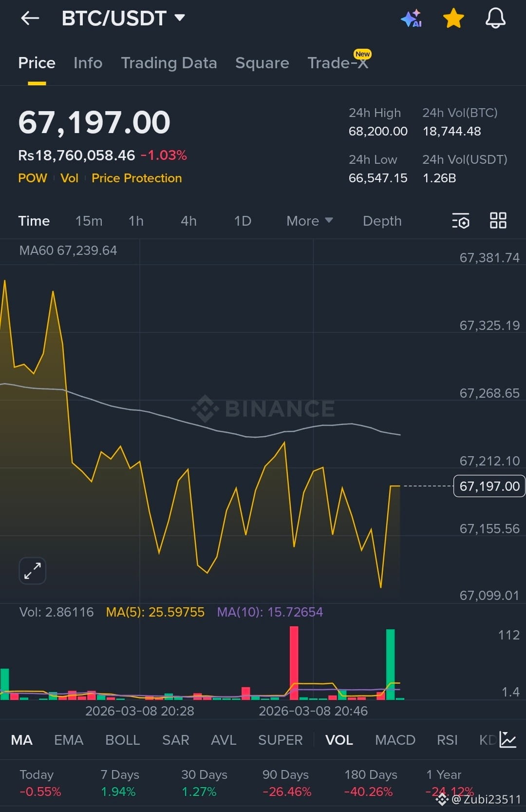
Task: Tap the back arrow icon
Action: [x=30, y=19]
